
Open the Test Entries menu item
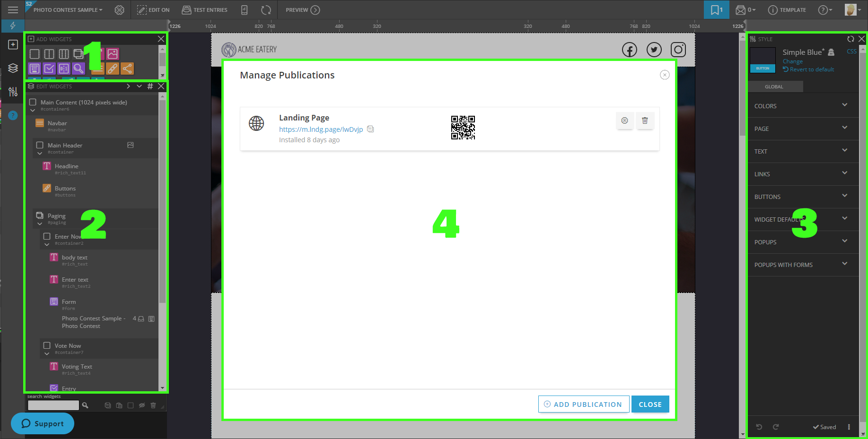[205, 10]
